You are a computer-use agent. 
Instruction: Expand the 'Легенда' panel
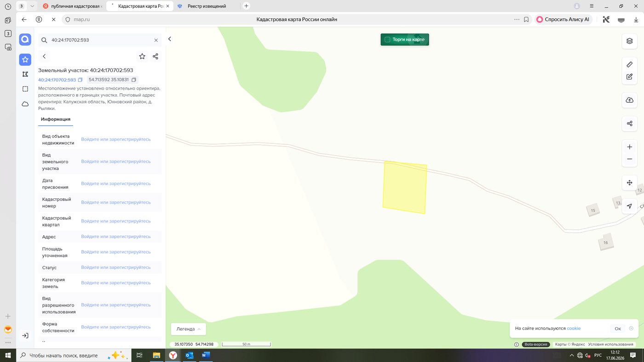point(188,329)
